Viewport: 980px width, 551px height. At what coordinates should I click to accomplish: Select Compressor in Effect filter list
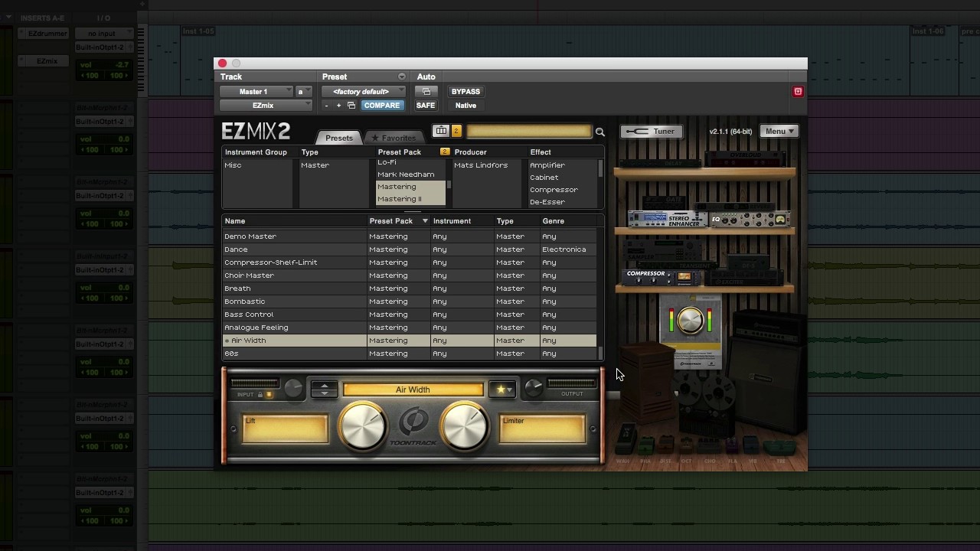pos(562,190)
